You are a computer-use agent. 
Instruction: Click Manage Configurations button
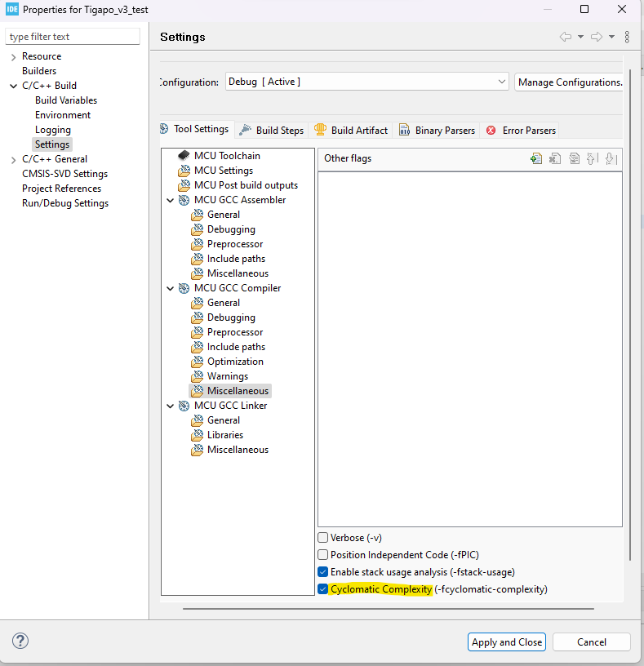[x=569, y=82]
